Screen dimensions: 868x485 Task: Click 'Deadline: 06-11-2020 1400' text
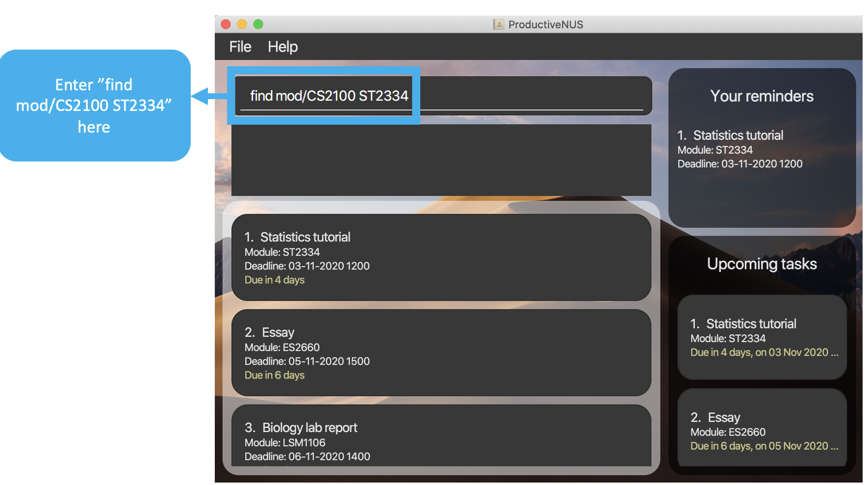[x=307, y=456]
